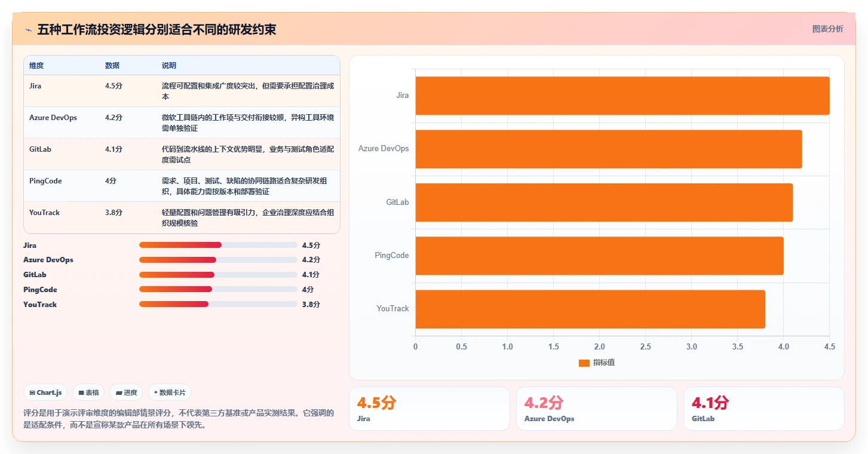This screenshot has width=868, height=454.
Task: Open the 4.5分 Jira data card
Action: [430, 409]
